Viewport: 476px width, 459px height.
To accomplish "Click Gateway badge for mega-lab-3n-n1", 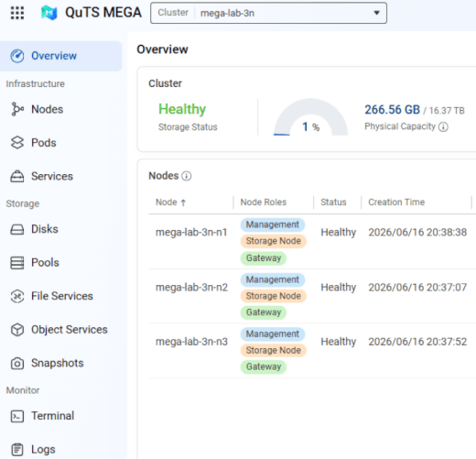I will pyautogui.click(x=264, y=258).
